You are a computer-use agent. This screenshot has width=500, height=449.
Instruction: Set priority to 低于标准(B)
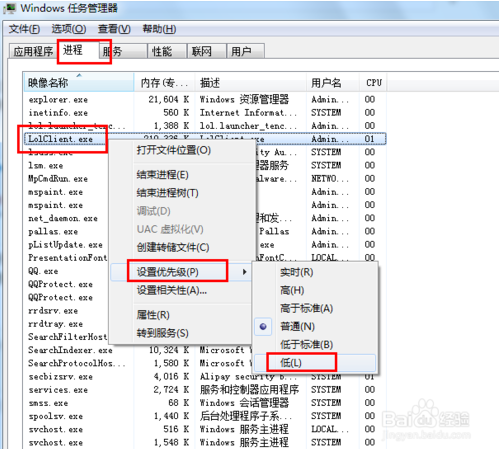(x=315, y=344)
